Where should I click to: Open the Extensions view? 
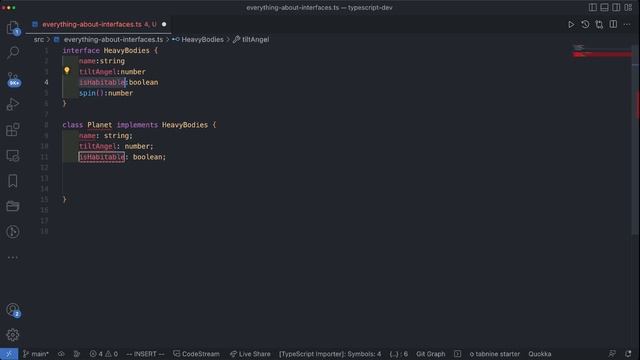click(x=13, y=130)
